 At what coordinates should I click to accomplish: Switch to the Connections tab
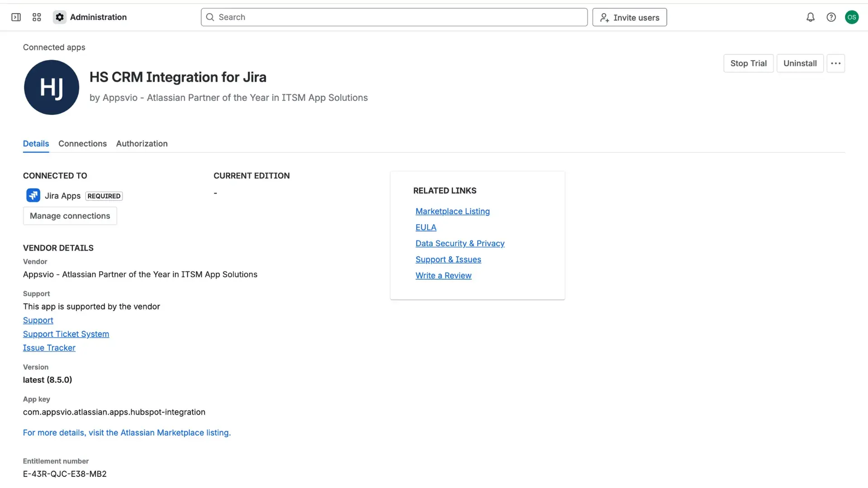click(x=82, y=144)
